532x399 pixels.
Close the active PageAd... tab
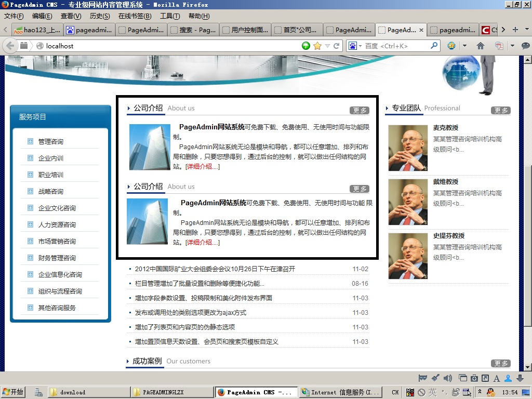coord(421,30)
